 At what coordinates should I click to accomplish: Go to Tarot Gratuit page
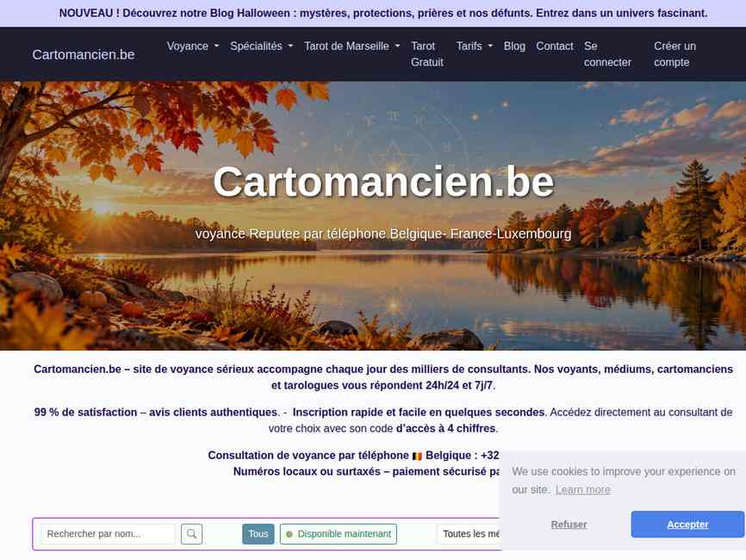[x=427, y=54]
